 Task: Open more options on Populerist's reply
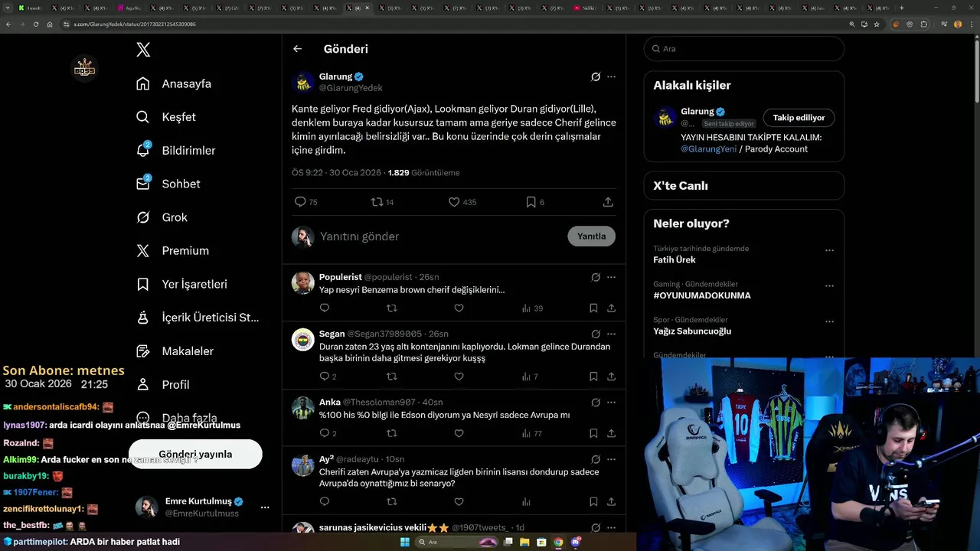tap(611, 277)
